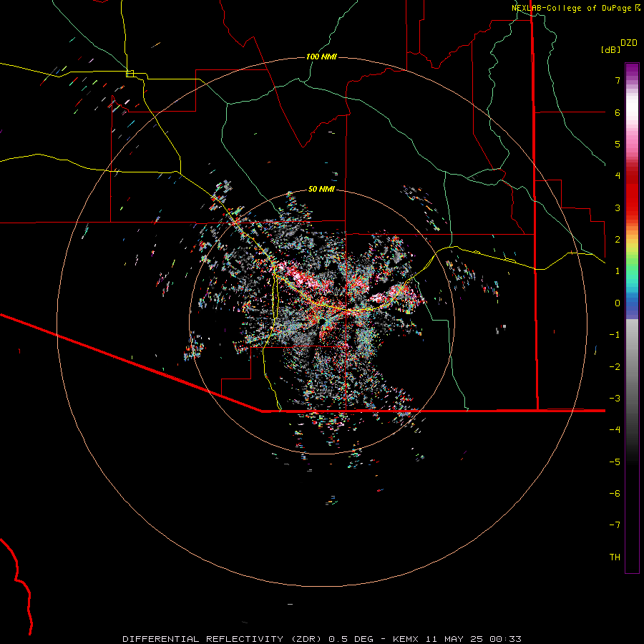Click the 2 value on color scale
Screen dimensions: 644x644
point(618,240)
